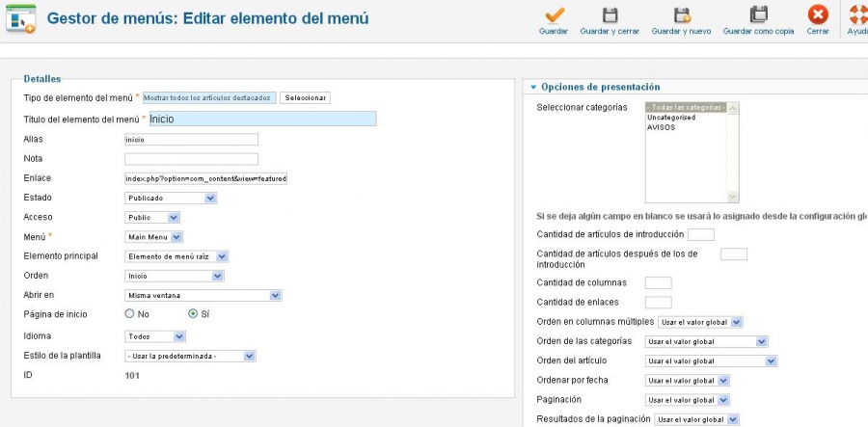Click the Tipo de elemento del menú field

click(209, 98)
